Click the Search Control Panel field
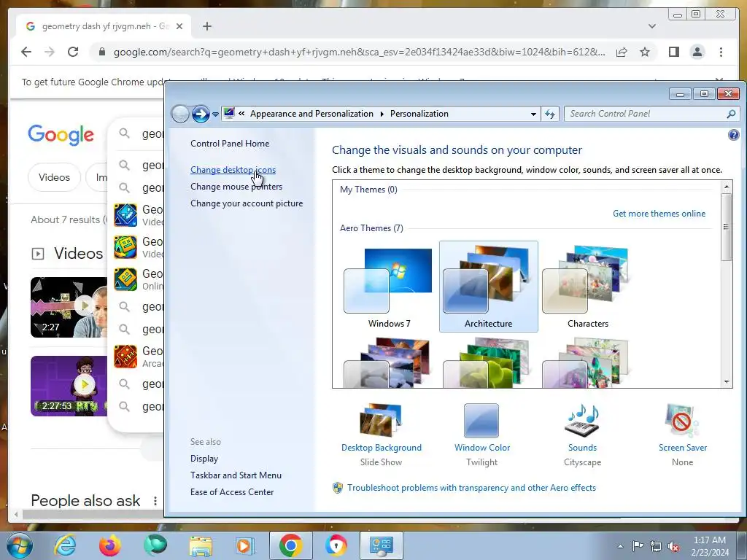This screenshot has width=747, height=560. tap(651, 114)
